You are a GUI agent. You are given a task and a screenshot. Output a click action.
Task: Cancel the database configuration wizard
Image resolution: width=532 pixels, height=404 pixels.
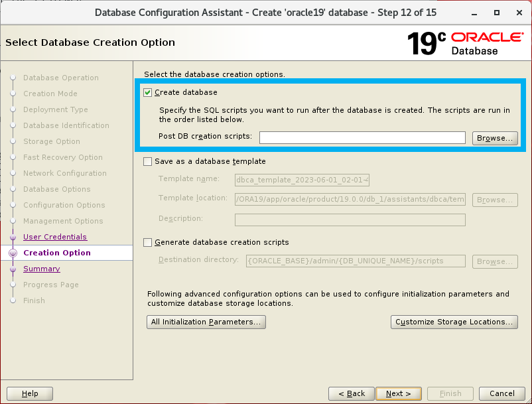pyautogui.click(x=501, y=393)
